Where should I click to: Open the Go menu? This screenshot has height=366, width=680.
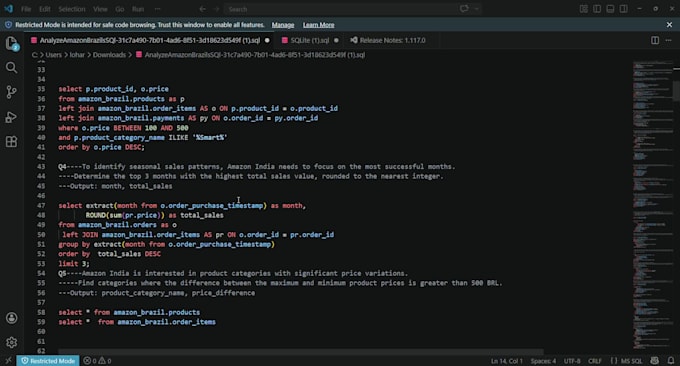pos(120,9)
